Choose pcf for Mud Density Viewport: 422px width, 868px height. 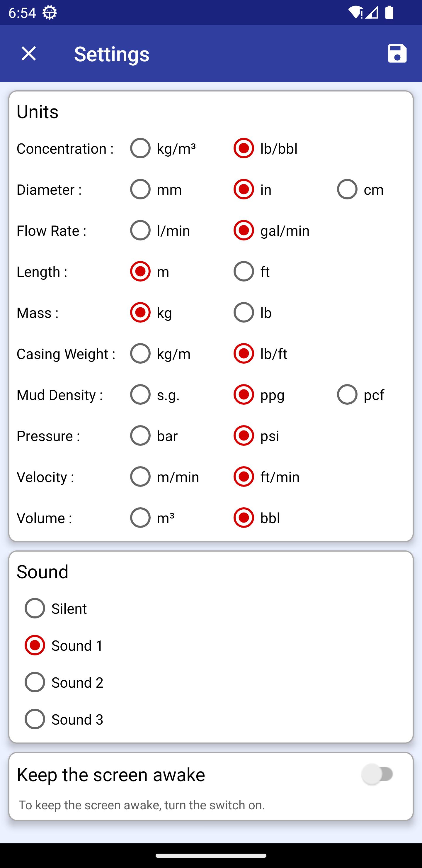(x=360, y=395)
